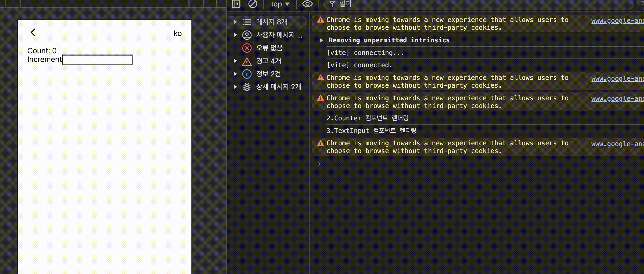Screen dimensions: 644x274
Task: Expand the 경고 4개 group arrow
Action: coord(235,61)
